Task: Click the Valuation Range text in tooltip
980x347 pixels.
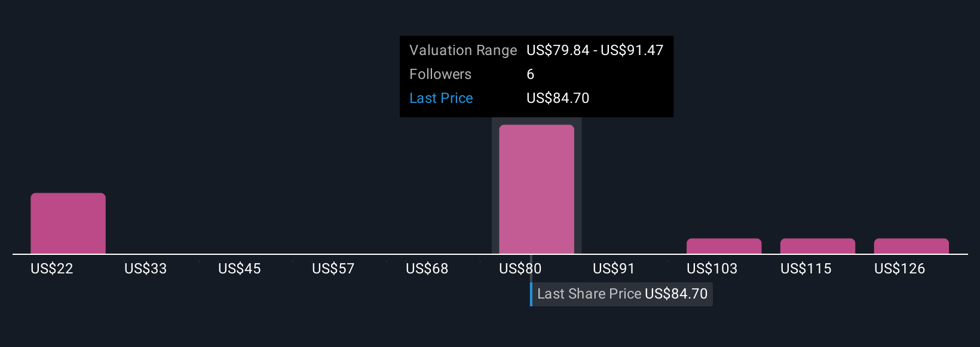Action: (463, 50)
